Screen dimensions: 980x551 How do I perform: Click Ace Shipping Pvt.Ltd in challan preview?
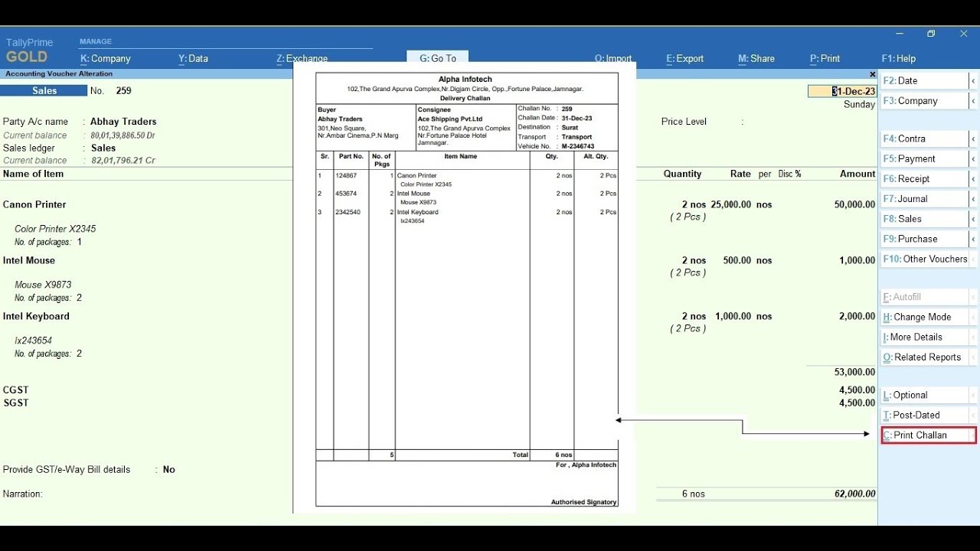pos(450,119)
